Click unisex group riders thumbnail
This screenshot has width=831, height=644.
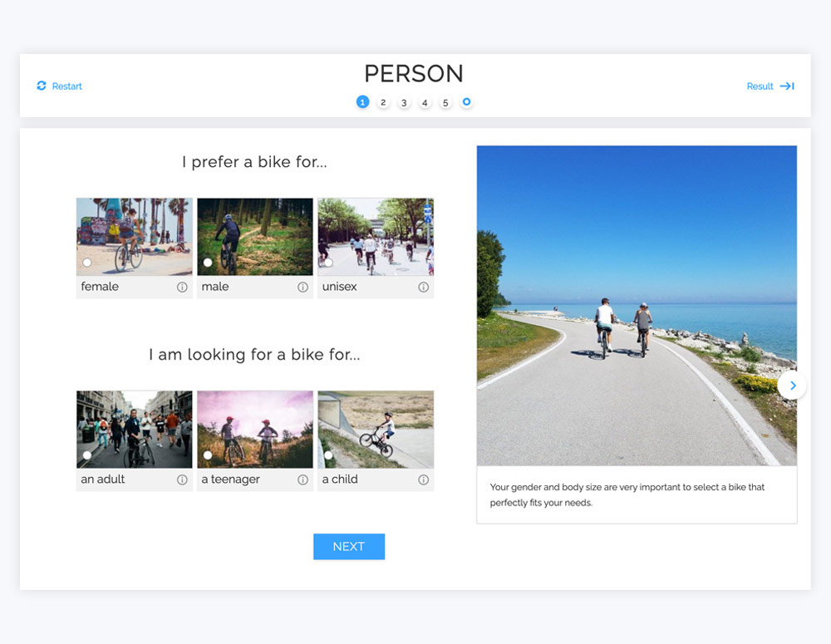click(x=376, y=237)
